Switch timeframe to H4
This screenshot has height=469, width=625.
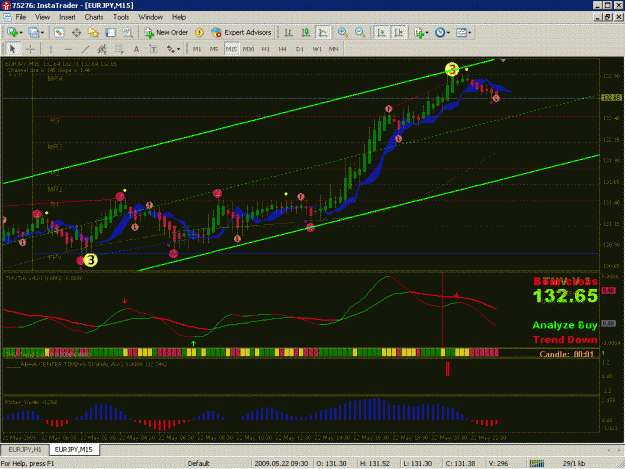pos(283,49)
